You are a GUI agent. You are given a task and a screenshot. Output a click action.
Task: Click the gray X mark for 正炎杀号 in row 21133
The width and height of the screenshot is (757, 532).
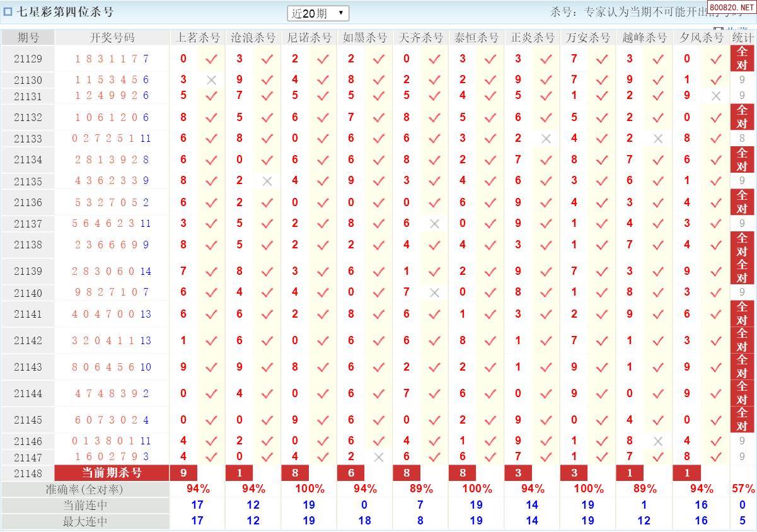point(546,139)
